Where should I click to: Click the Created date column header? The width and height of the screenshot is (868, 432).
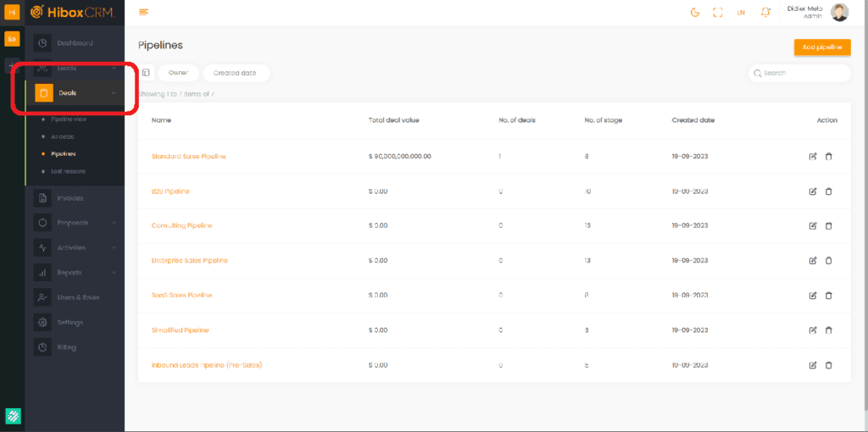click(x=693, y=120)
